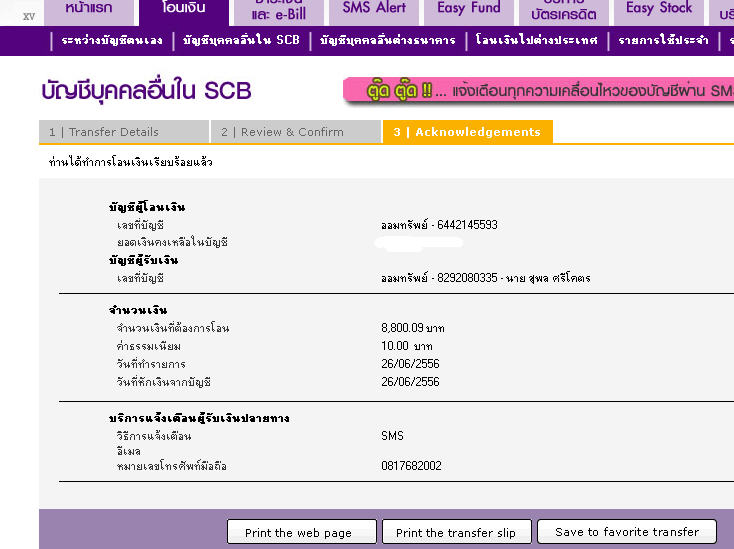Choose ระหว่างบัญชีตนเอง submenu item

(x=112, y=40)
